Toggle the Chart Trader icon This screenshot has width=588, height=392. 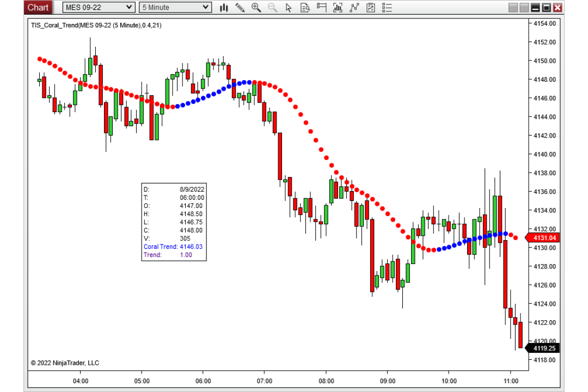tap(321, 8)
